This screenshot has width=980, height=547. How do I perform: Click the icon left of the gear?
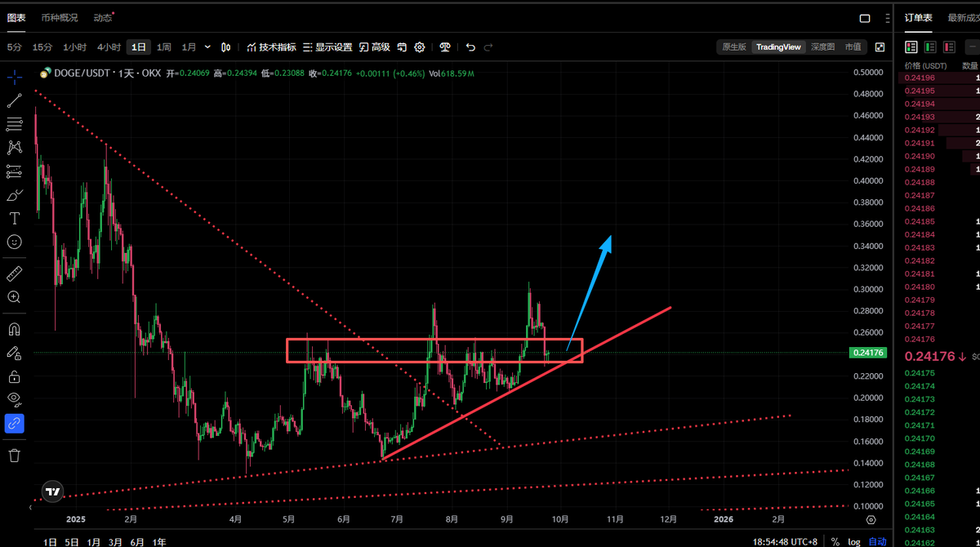point(403,47)
